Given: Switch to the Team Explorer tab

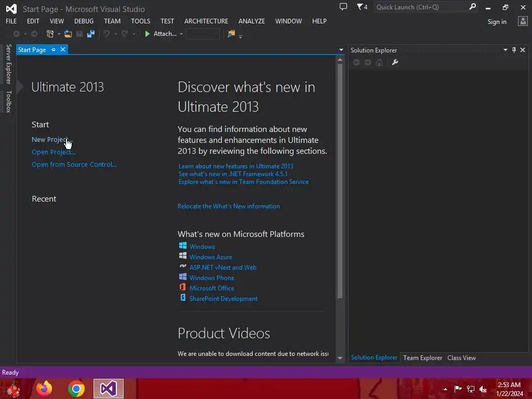Looking at the screenshot, I should click(x=422, y=357).
